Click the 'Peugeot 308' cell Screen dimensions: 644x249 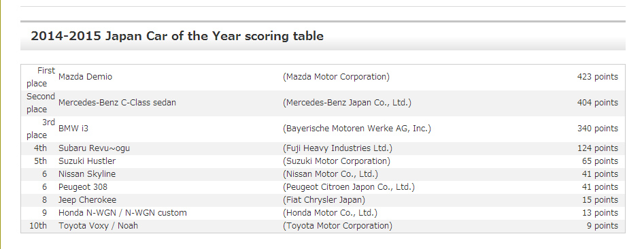(x=83, y=187)
